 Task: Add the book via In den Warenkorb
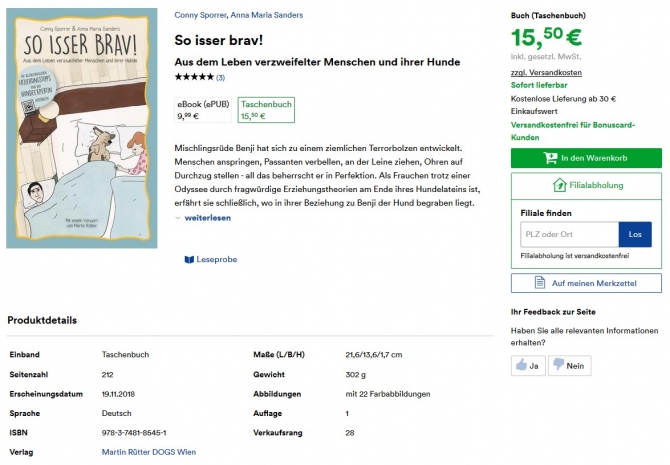coord(586,158)
